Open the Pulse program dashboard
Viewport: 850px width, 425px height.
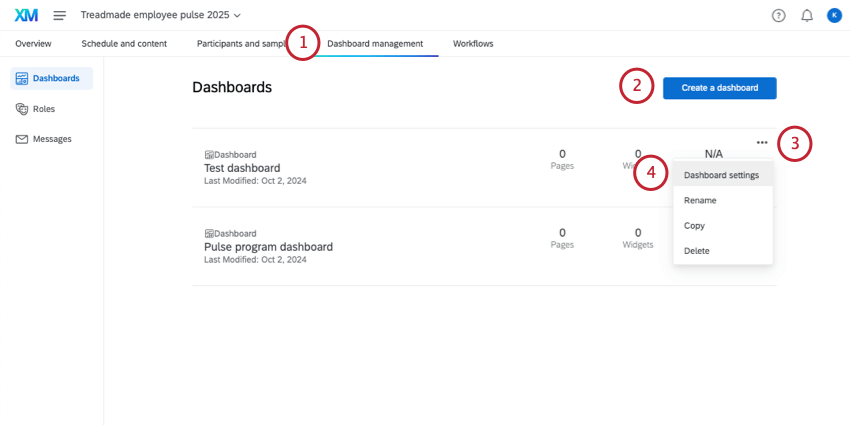tap(268, 246)
